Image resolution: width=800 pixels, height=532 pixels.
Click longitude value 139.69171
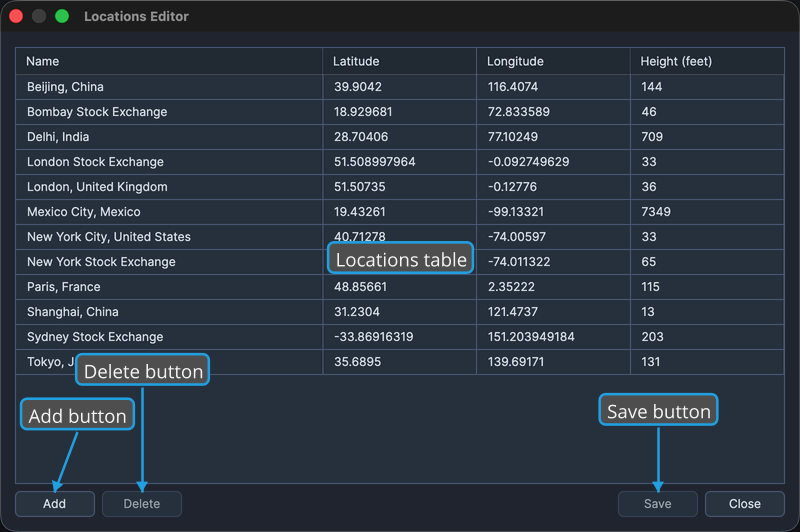[x=516, y=362]
